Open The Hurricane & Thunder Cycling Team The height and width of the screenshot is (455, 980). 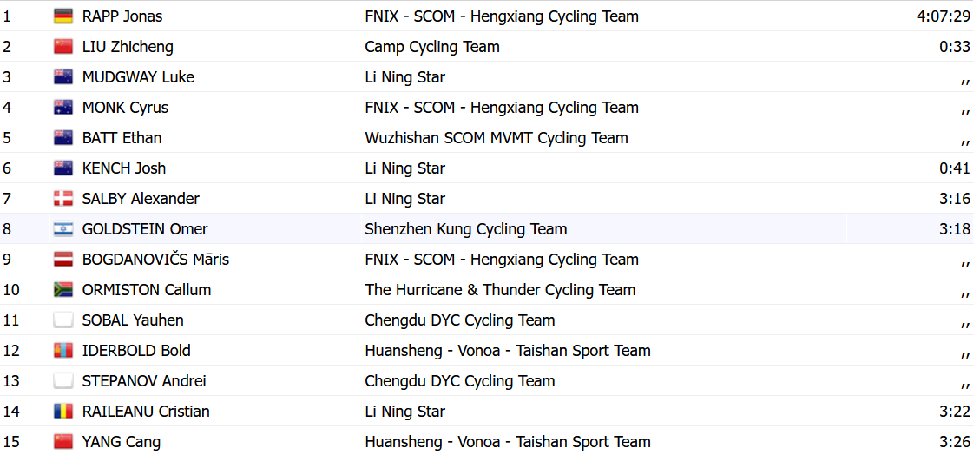500,290
